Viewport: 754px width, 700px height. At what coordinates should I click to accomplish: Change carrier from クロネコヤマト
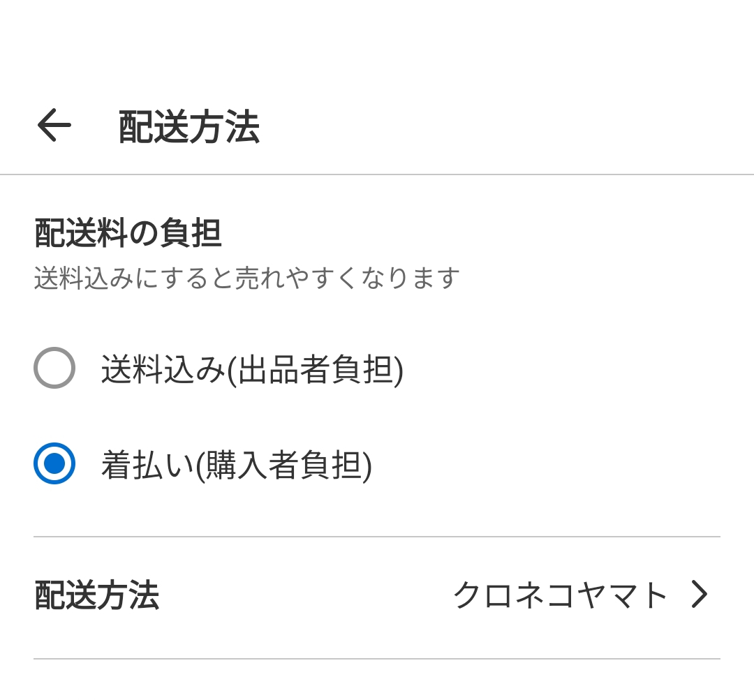pos(561,596)
